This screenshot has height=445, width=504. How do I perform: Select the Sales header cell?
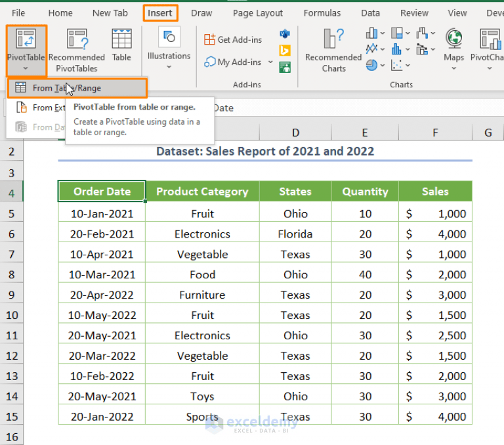pyautogui.click(x=435, y=191)
